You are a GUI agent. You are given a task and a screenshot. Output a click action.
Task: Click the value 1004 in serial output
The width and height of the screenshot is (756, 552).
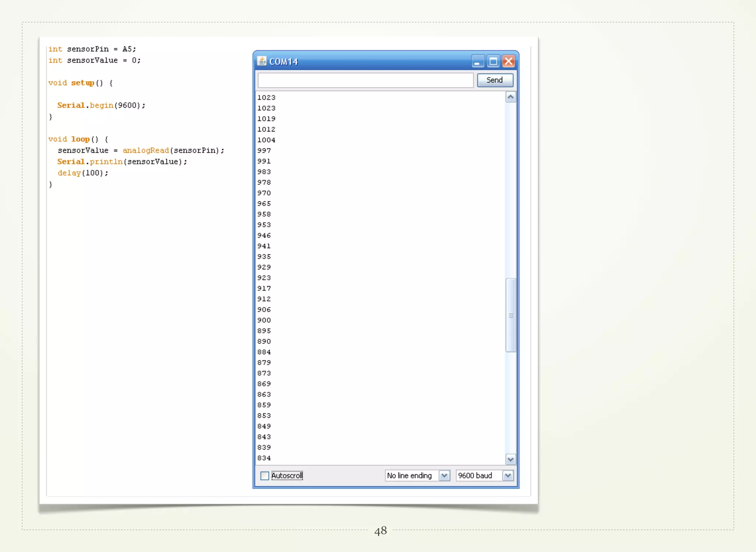[x=267, y=140]
